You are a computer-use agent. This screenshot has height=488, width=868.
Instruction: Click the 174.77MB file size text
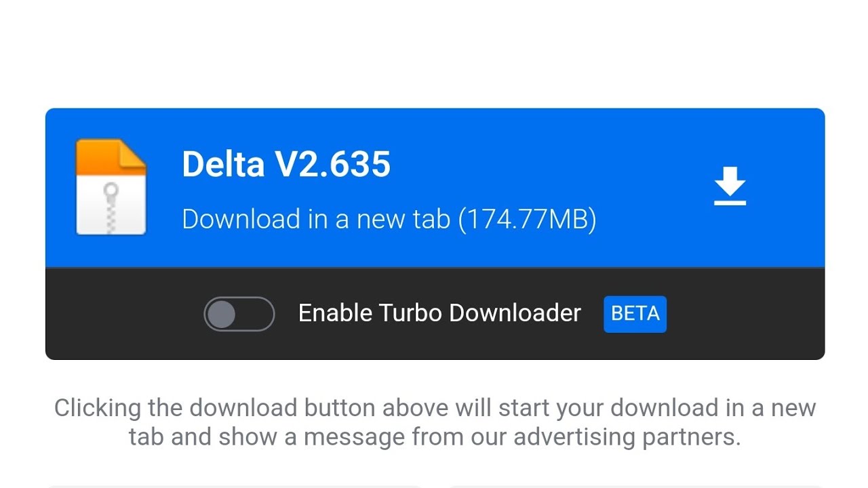[x=528, y=220]
